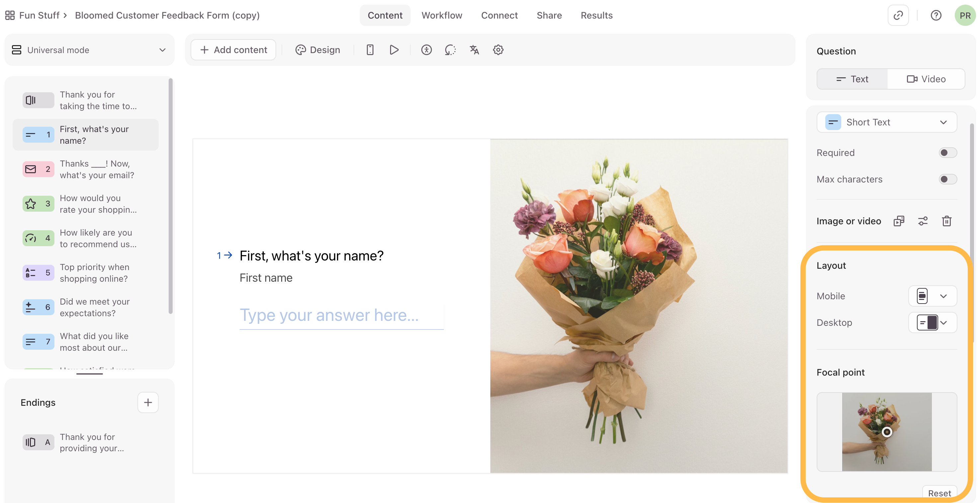This screenshot has height=503, width=980.
Task: Click the email question 2 icon
Action: pyautogui.click(x=38, y=169)
